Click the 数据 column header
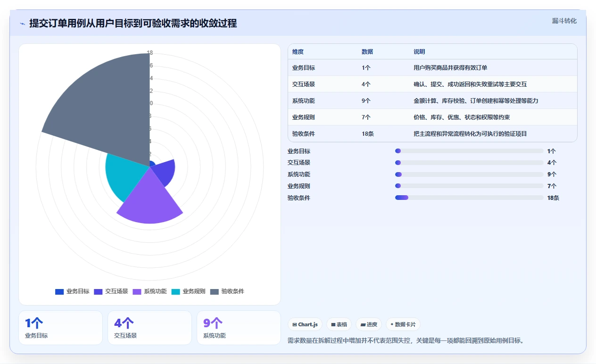The height and width of the screenshot is (364, 596). (x=367, y=52)
